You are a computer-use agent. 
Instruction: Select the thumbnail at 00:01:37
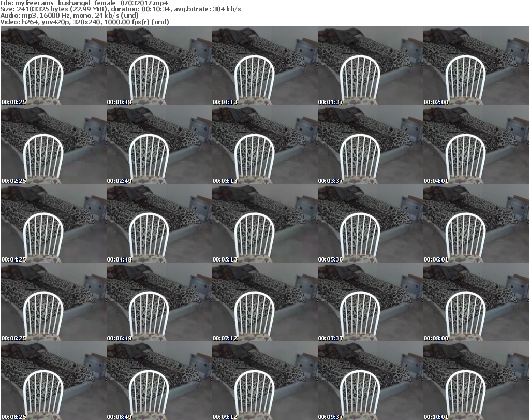click(370, 66)
